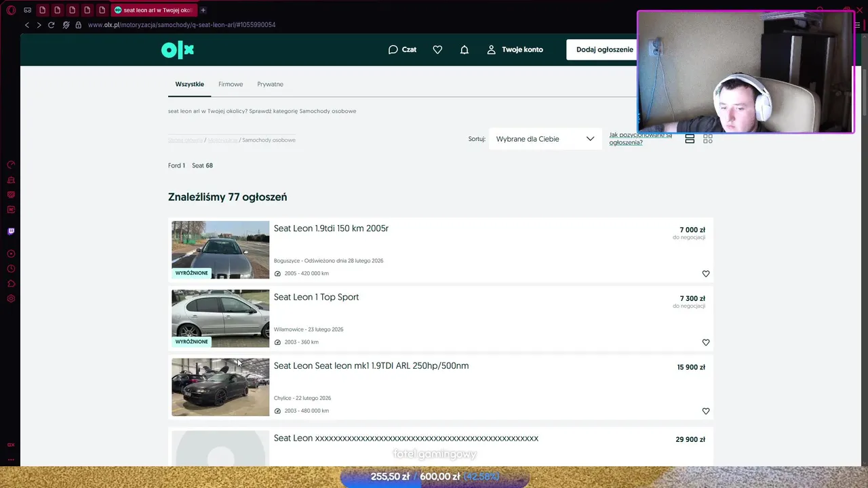Switch to the grid view layout
The height and width of the screenshot is (488, 868).
tap(708, 138)
